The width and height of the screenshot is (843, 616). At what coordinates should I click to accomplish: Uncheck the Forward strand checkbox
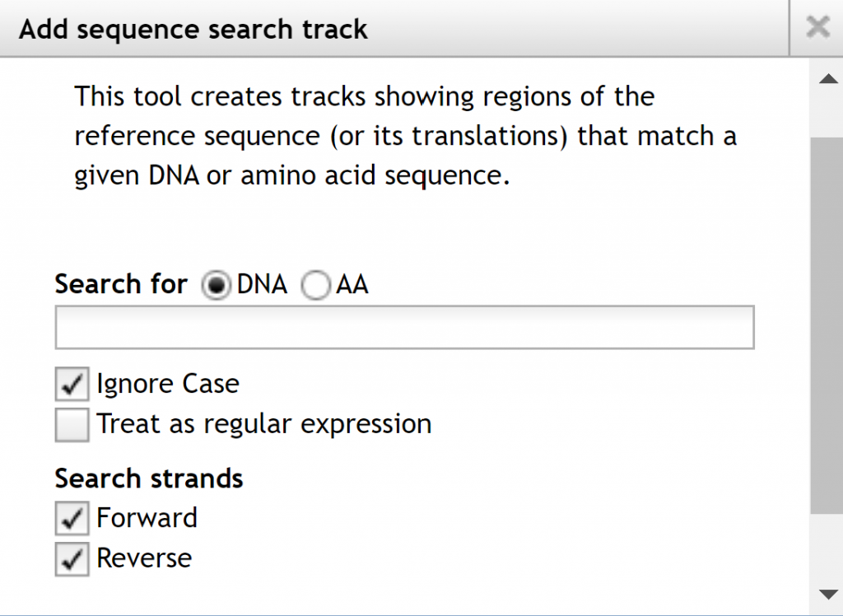72,519
